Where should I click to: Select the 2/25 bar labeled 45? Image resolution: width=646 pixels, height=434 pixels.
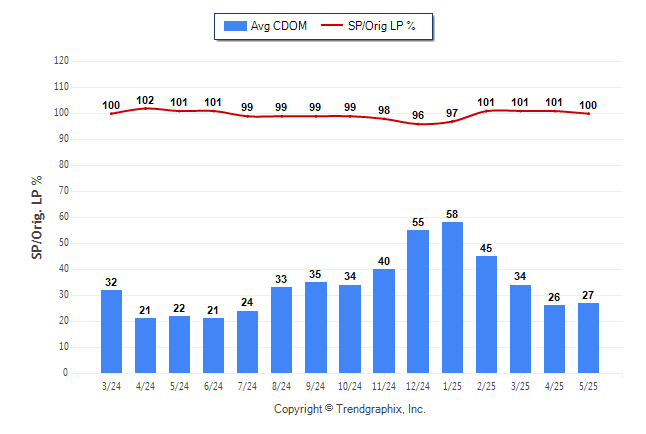tap(486, 314)
